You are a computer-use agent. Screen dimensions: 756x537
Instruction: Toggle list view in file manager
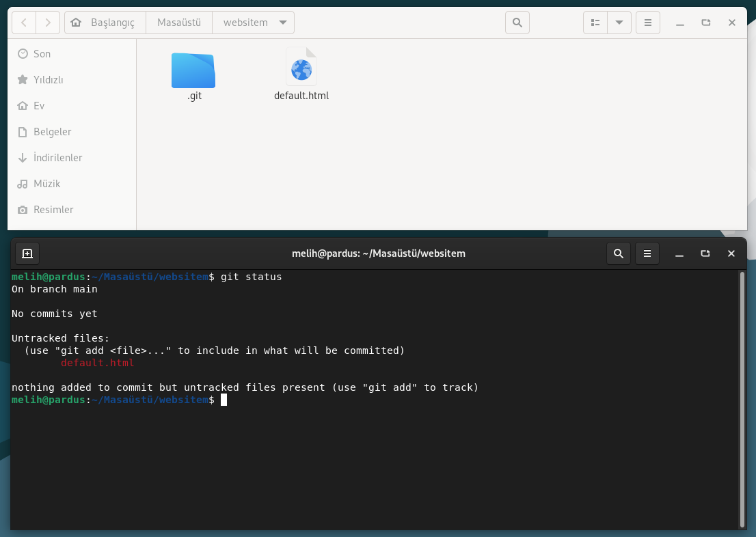tap(595, 23)
